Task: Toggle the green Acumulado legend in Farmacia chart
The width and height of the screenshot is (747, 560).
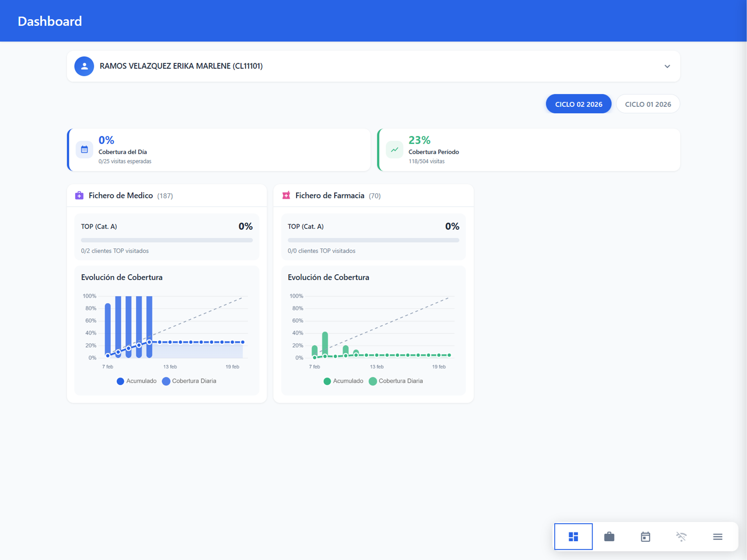Action: coord(343,381)
